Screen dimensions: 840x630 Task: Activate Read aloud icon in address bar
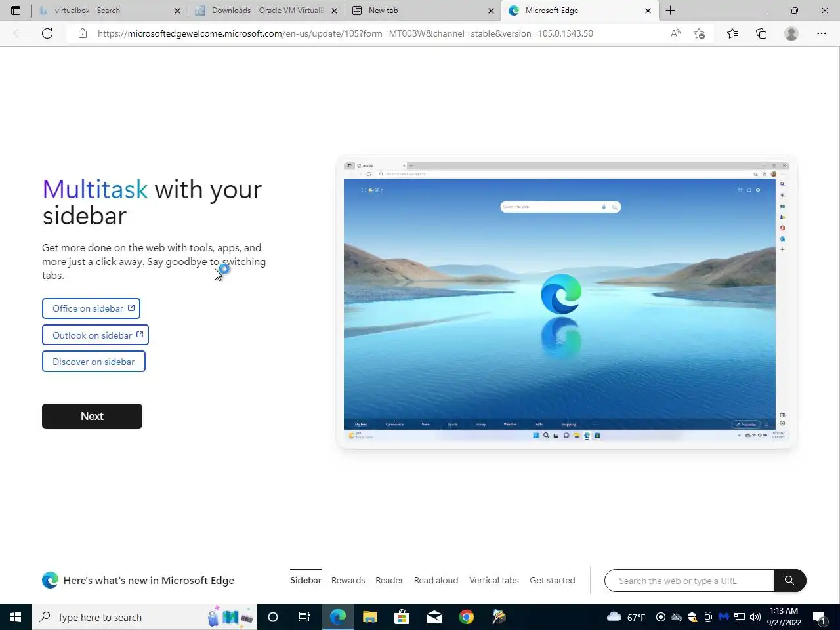[675, 33]
